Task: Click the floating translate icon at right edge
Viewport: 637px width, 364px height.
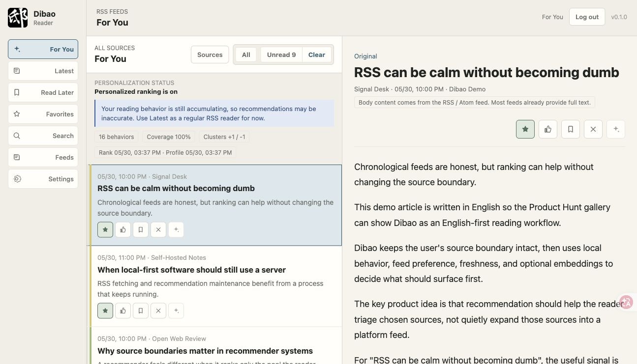Action: pos(626,302)
